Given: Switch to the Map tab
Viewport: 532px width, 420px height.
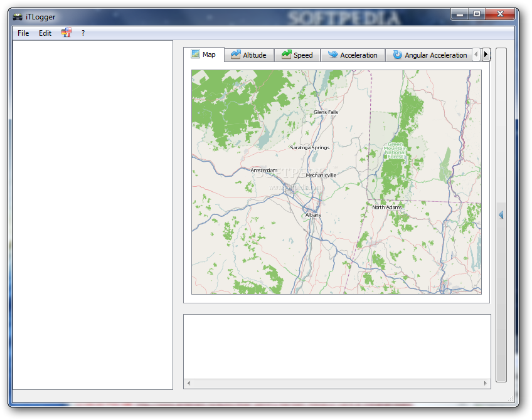Looking at the screenshot, I should tap(203, 55).
